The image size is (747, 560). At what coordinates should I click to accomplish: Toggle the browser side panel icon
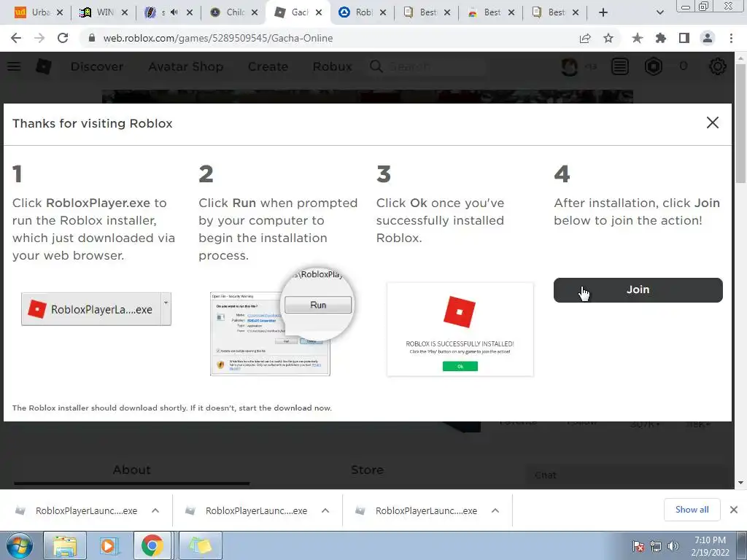click(684, 38)
